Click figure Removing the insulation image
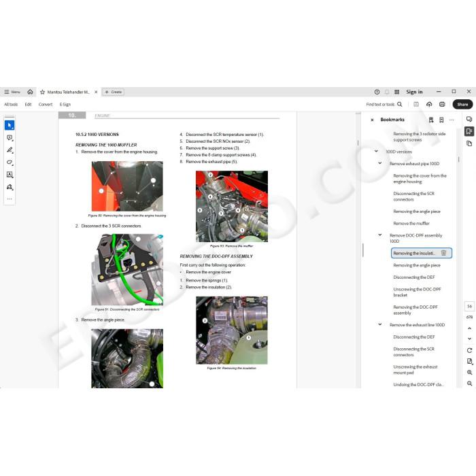 pyautogui.click(x=232, y=330)
